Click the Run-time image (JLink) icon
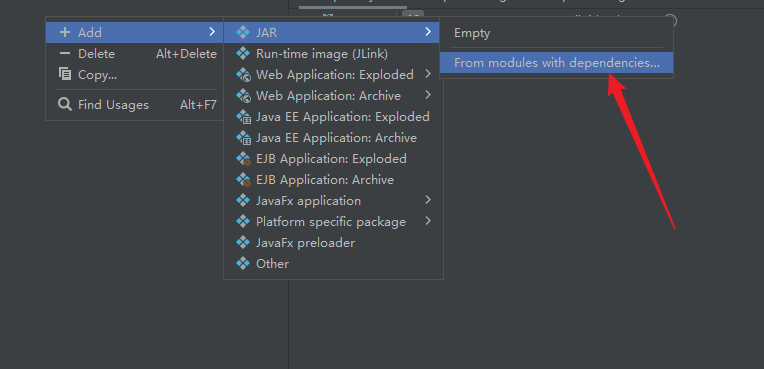 243,53
